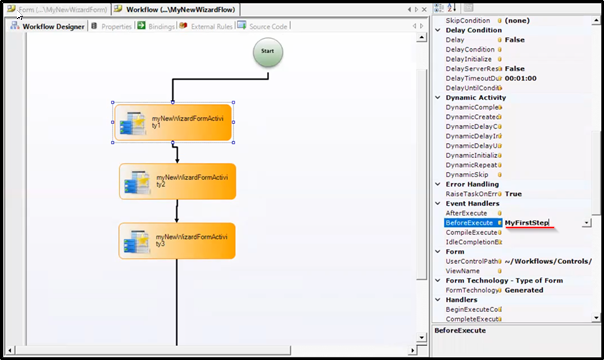Viewport: 604px width, 360px height.
Task: Click the Workflow Designer tab icon
Action: pos(15,26)
